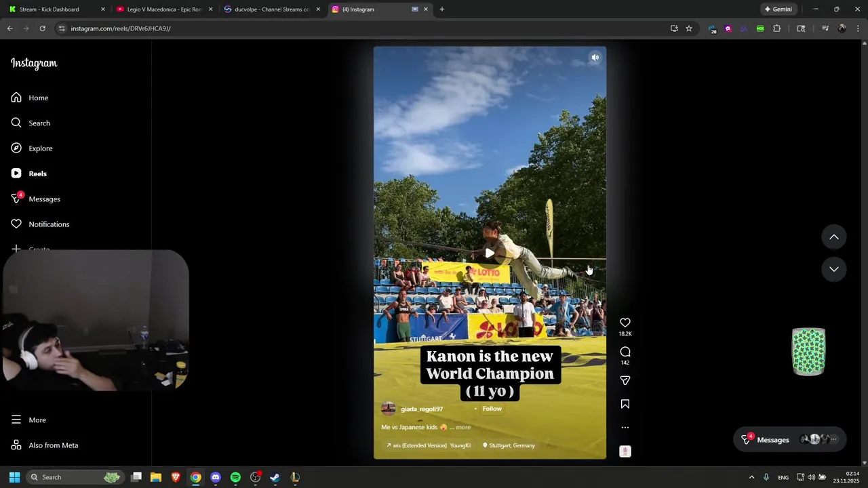Viewport: 868px width, 488px height.
Task: Open the Stuttgart, Germany location tag
Action: [509, 445]
